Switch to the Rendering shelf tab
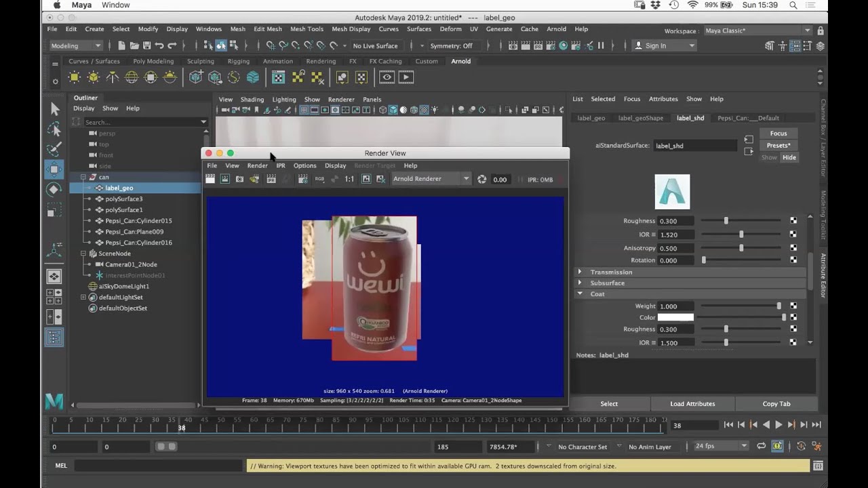The image size is (868, 488). tap(321, 61)
